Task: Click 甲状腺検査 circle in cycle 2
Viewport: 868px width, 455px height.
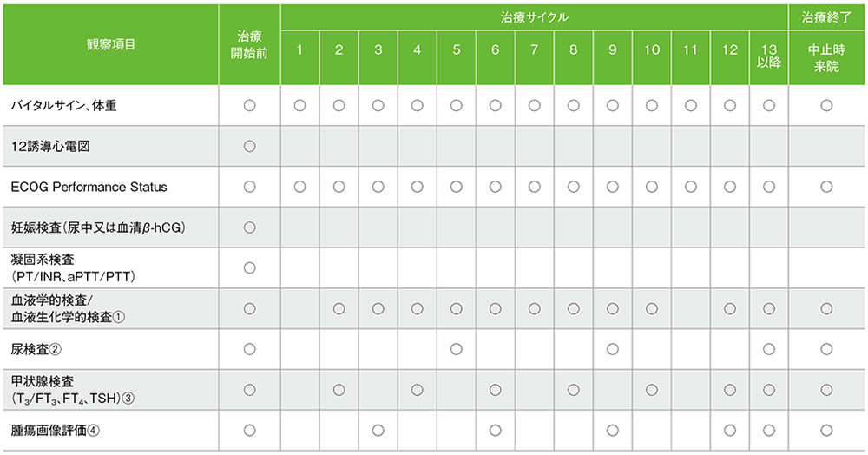Action: coord(339,389)
